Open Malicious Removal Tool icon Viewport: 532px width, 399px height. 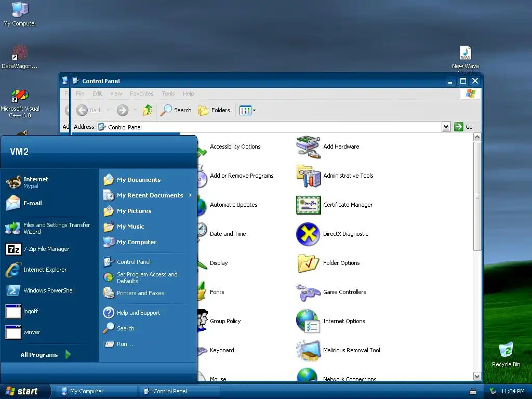pyautogui.click(x=308, y=351)
